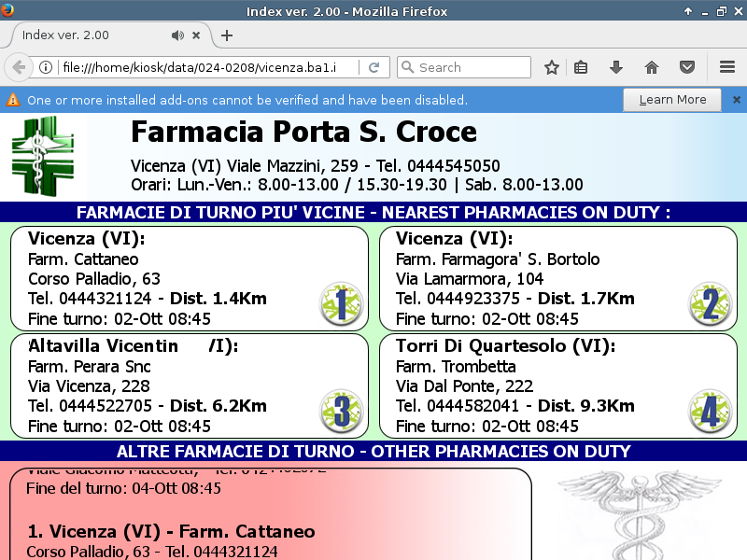The height and width of the screenshot is (560, 747).
Task: Open the Firefox downloads arrow
Action: [x=616, y=67]
